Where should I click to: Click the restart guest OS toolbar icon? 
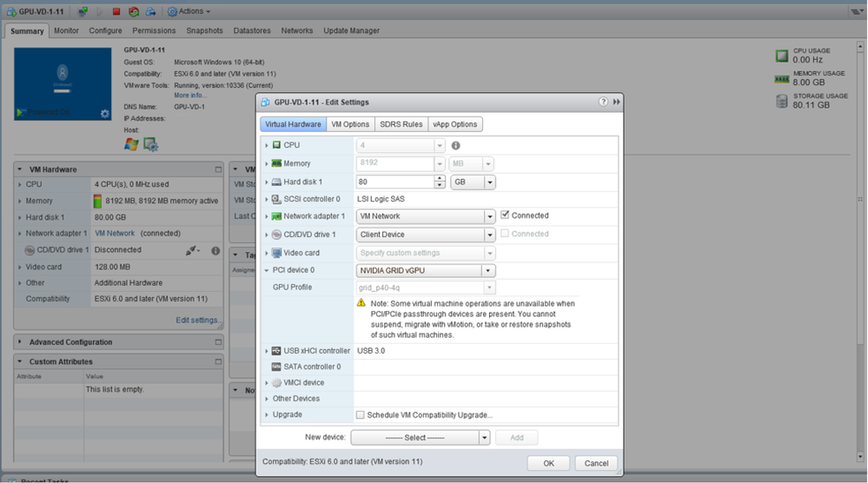point(134,11)
